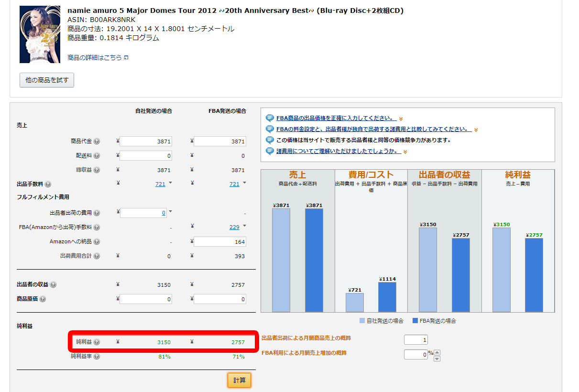Click the 229 FBA fee link
Image resolution: width=579 pixels, height=392 pixels.
(x=234, y=228)
